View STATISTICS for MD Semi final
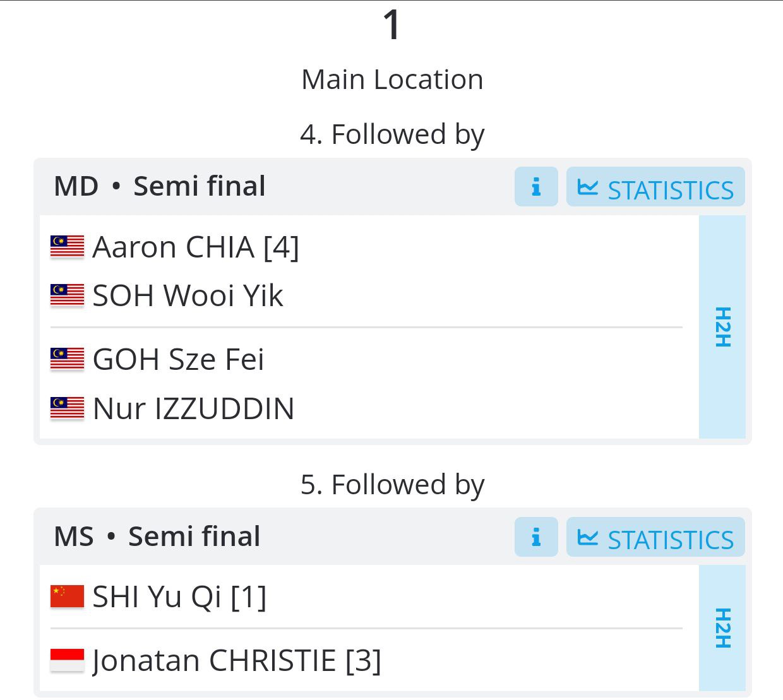 click(655, 186)
